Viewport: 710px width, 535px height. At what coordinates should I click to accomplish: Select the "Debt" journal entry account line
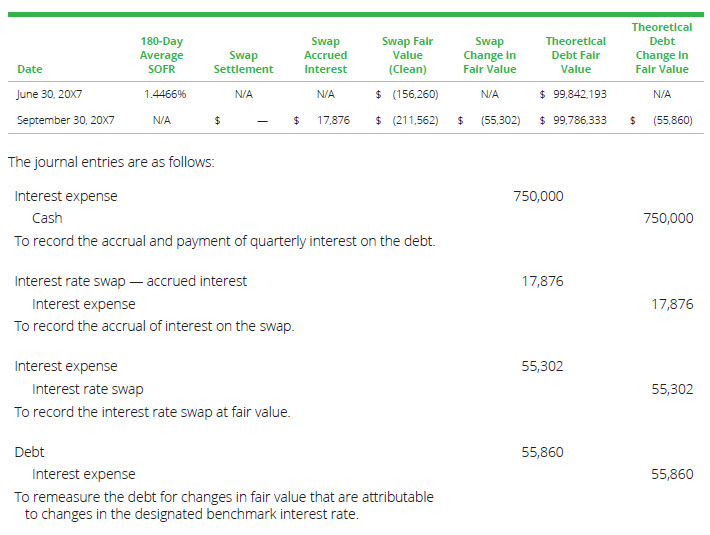coord(29,452)
